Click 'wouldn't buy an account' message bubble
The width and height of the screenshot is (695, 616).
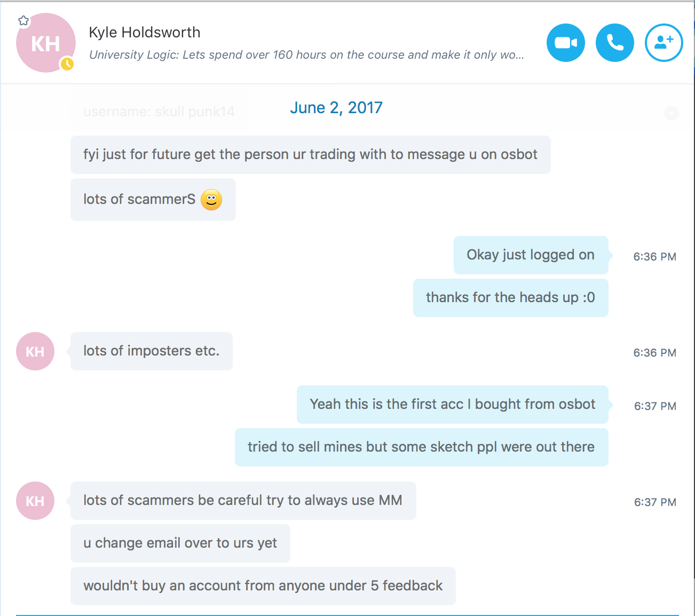[x=263, y=586]
